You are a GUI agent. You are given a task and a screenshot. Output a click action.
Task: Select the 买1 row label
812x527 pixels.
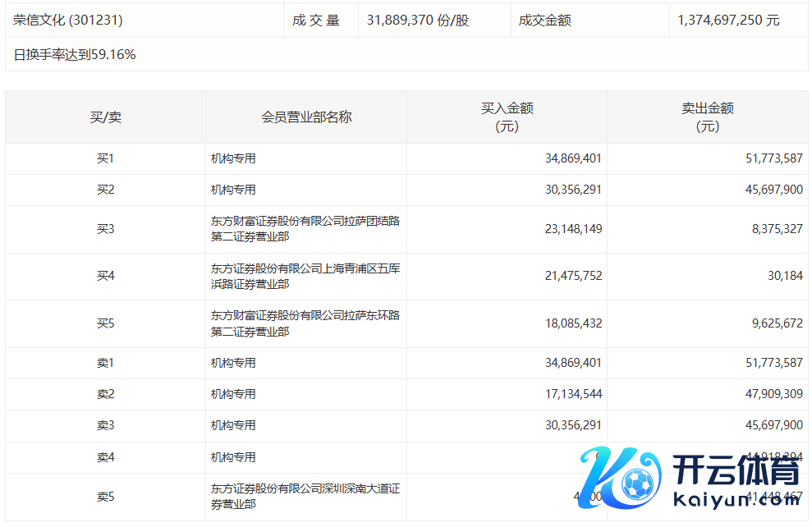point(105,158)
